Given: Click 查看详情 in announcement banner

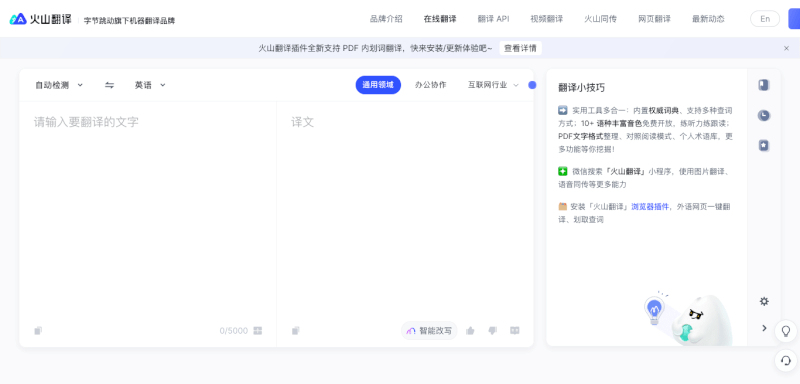Looking at the screenshot, I should point(520,48).
